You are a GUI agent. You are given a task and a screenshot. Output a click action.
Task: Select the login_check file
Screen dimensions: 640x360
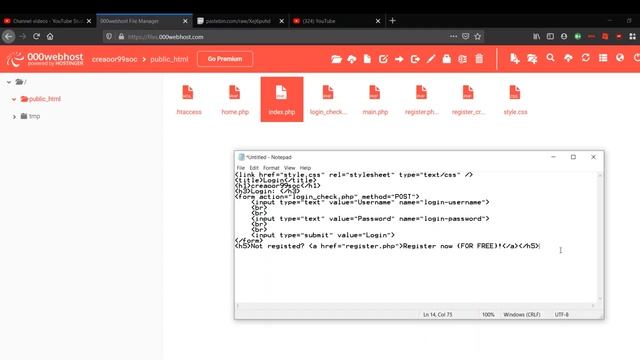[329, 100]
